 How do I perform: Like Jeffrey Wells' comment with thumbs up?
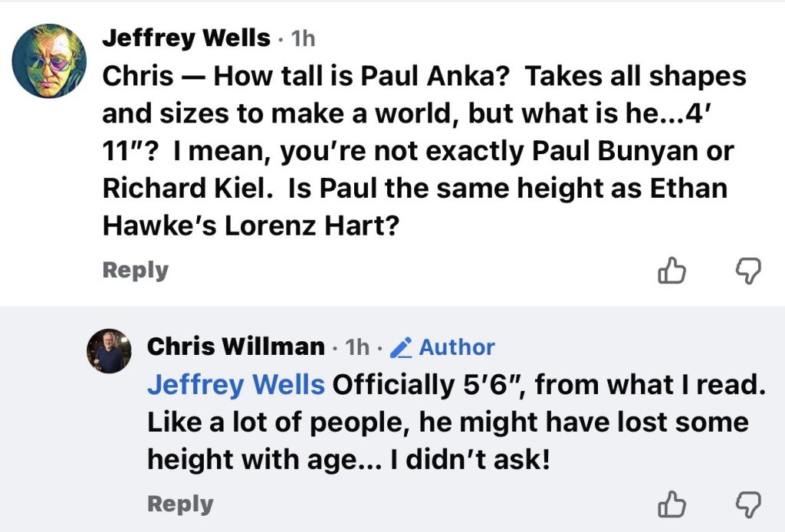pos(671,270)
